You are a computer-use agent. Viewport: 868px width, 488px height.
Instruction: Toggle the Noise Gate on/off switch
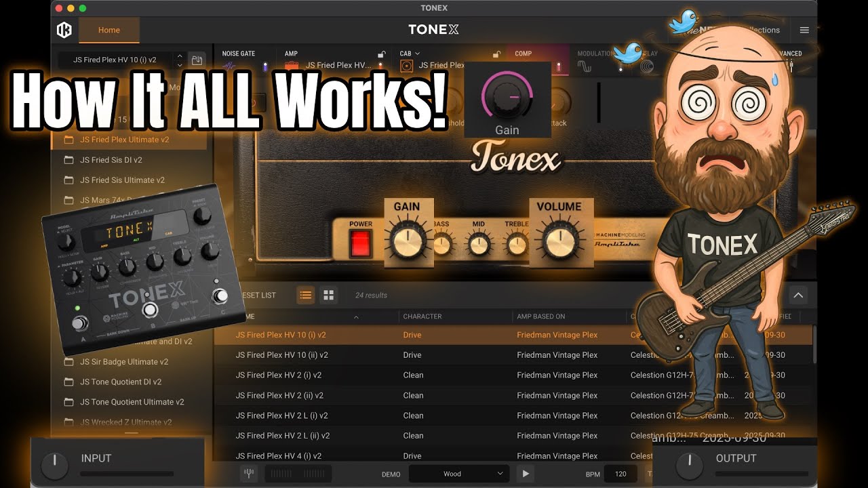[x=265, y=66]
